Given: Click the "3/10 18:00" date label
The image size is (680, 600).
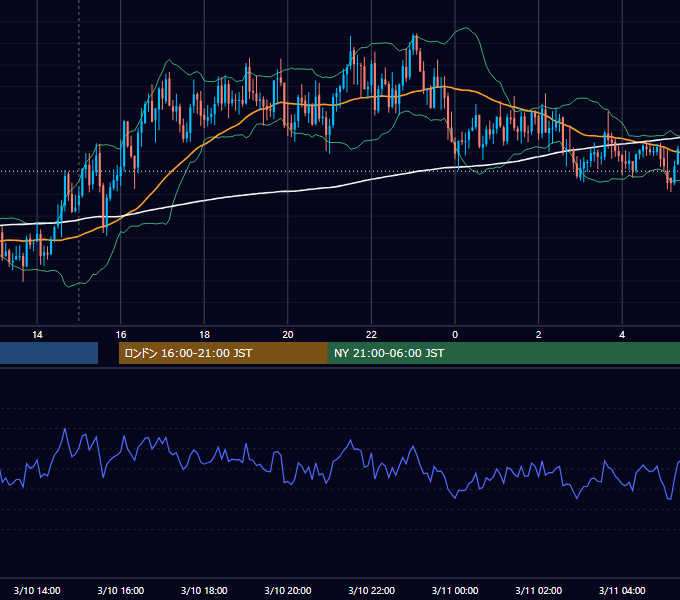Looking at the screenshot, I should click(204, 590).
